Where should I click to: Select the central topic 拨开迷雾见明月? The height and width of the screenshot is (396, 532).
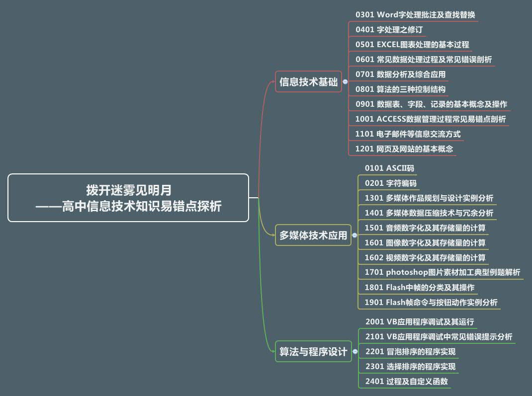128,198
